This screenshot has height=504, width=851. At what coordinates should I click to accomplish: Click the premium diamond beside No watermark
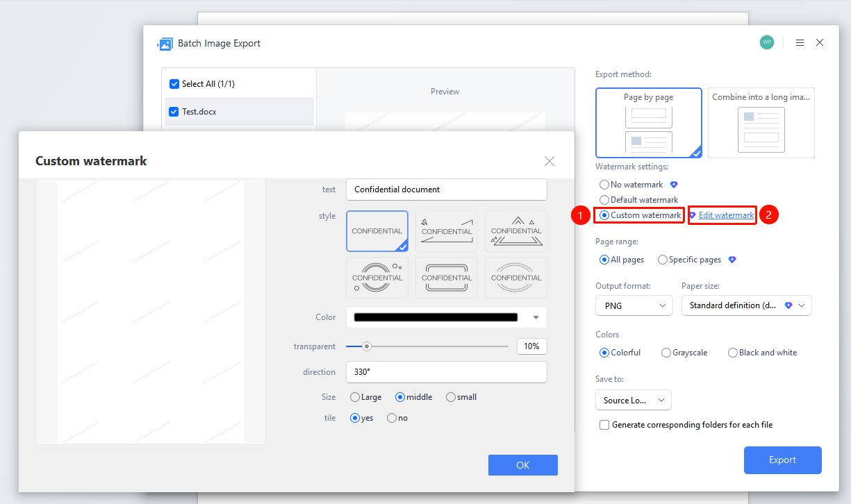(673, 185)
